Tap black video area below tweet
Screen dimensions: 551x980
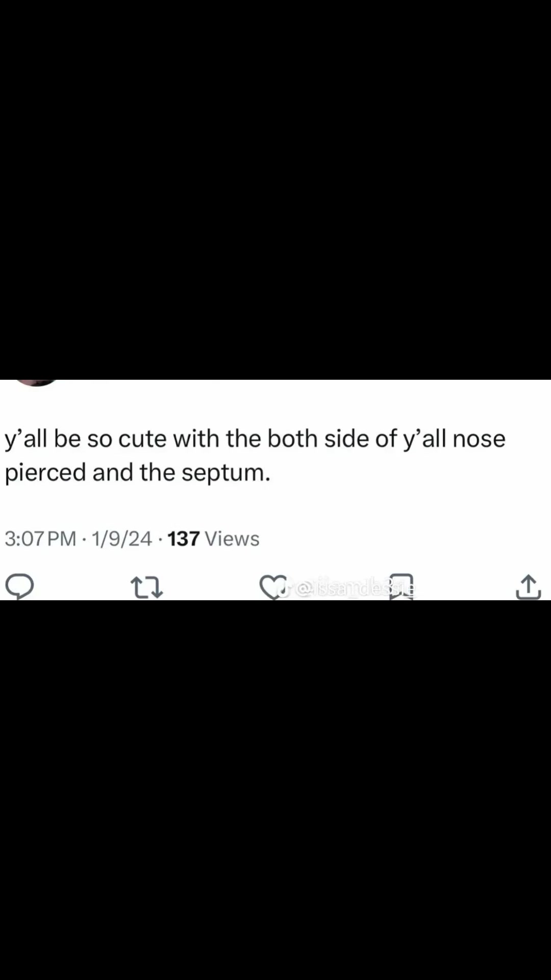tap(275, 790)
